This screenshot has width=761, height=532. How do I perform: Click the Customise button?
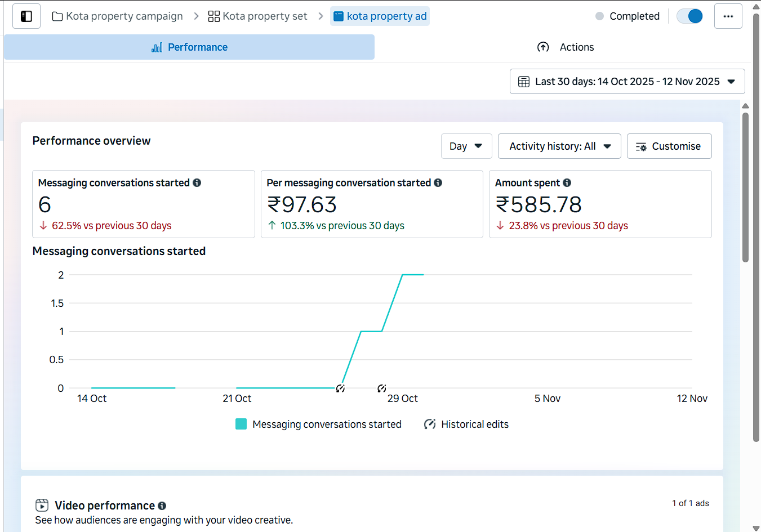669,146
